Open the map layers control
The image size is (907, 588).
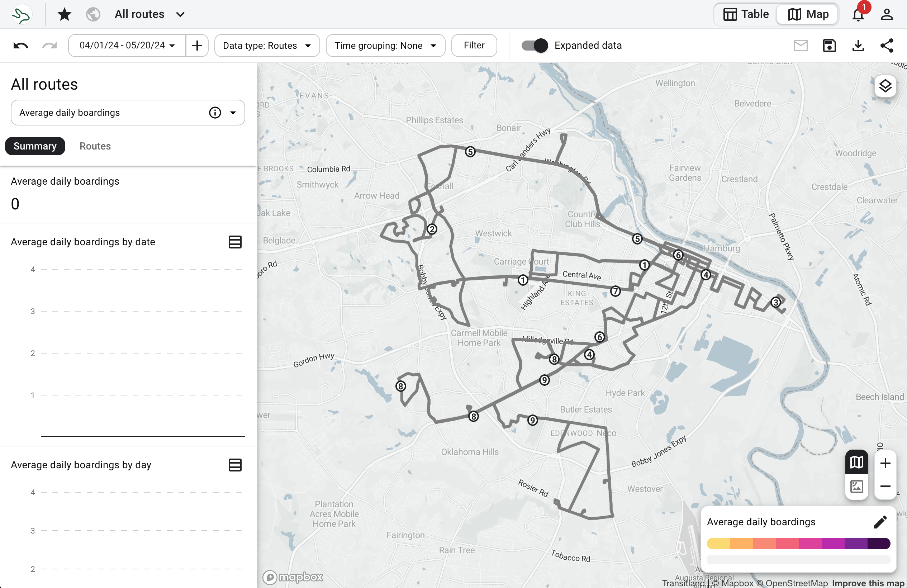click(885, 86)
